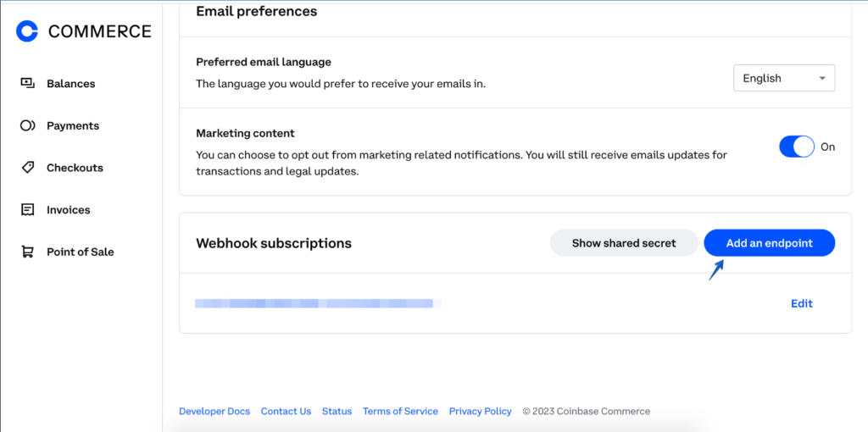Click the Coinbase Commerce logo icon
This screenshot has width=868, height=432.
tap(27, 31)
